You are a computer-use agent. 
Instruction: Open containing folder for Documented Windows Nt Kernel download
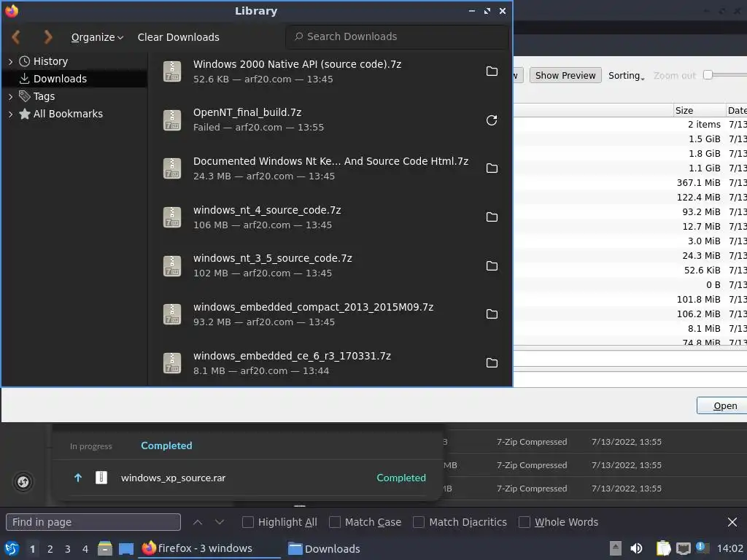tap(492, 168)
